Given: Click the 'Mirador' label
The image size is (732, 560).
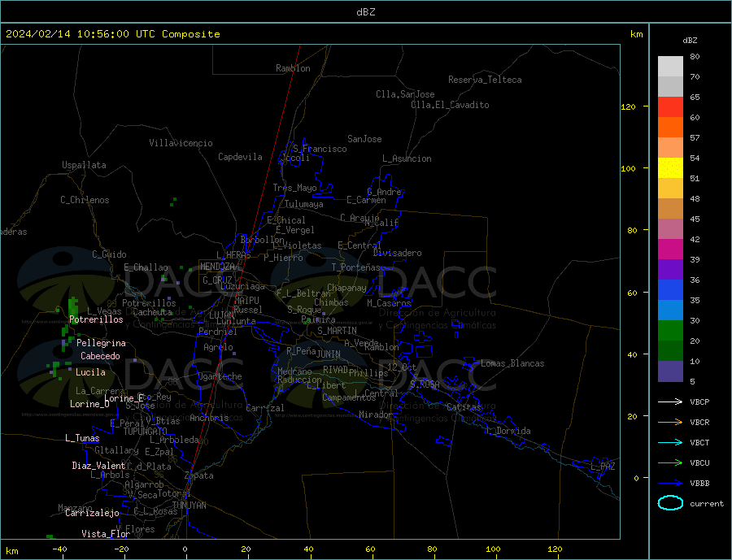Looking at the screenshot, I should click(375, 415).
